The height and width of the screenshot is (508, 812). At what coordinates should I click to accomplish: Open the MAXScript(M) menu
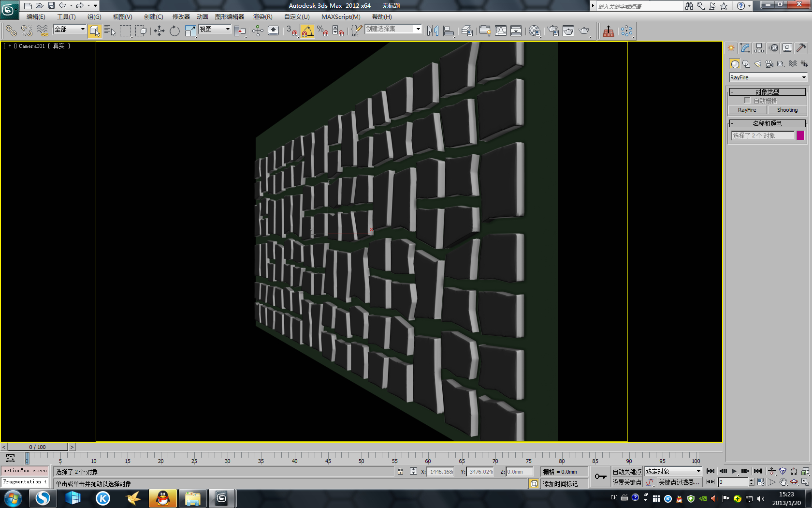tap(341, 17)
